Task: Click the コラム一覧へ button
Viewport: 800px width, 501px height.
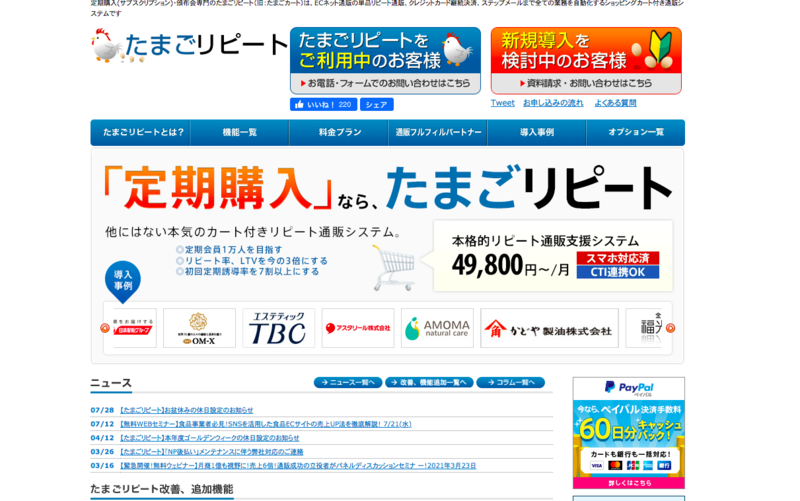Action: point(510,383)
